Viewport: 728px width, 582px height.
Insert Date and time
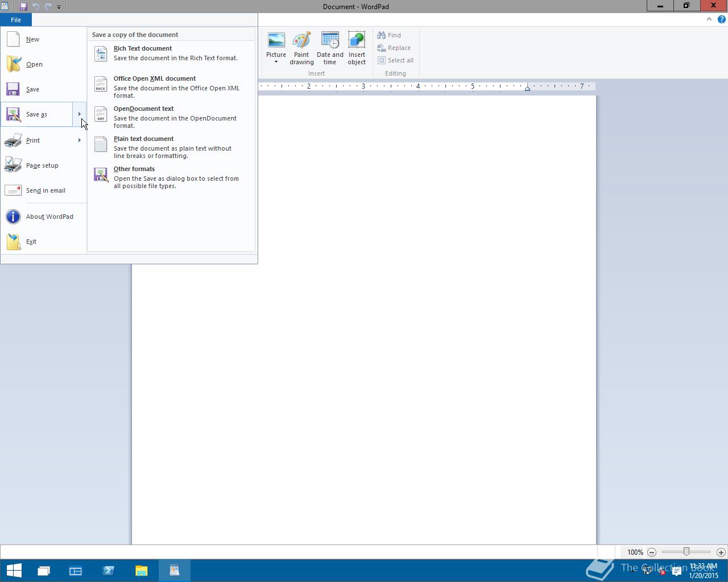pyautogui.click(x=330, y=48)
